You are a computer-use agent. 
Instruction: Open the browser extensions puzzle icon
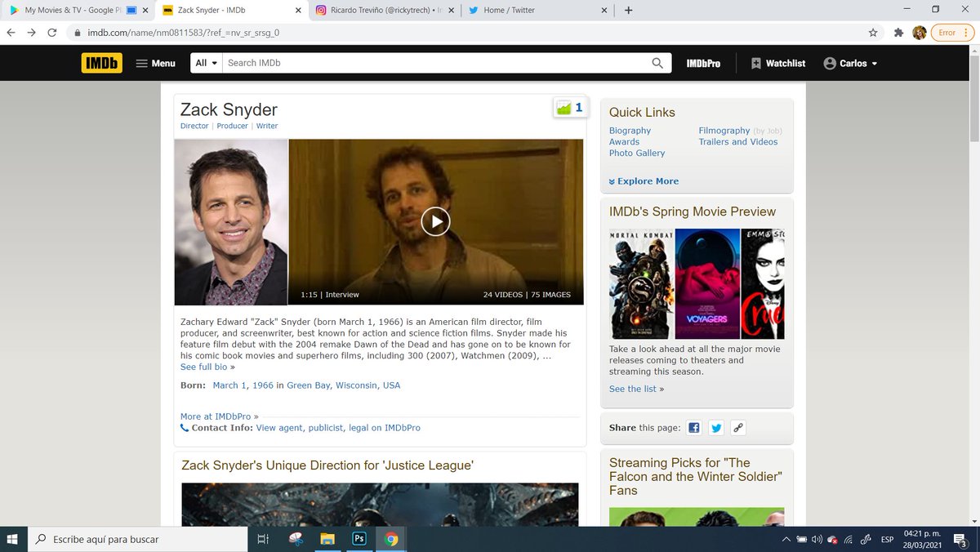tap(898, 33)
